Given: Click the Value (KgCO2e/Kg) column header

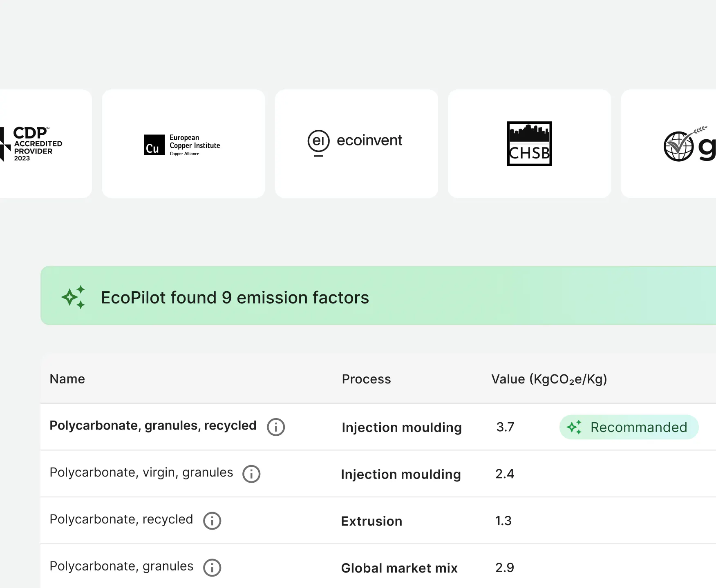Looking at the screenshot, I should click(549, 379).
